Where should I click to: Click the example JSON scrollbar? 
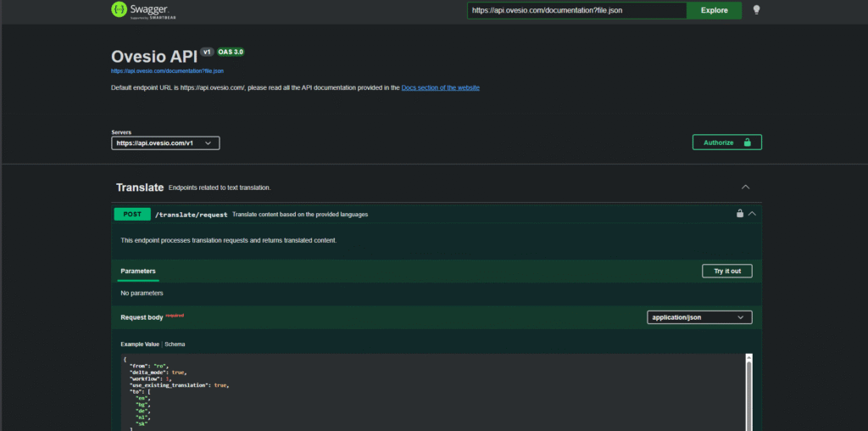748,390
